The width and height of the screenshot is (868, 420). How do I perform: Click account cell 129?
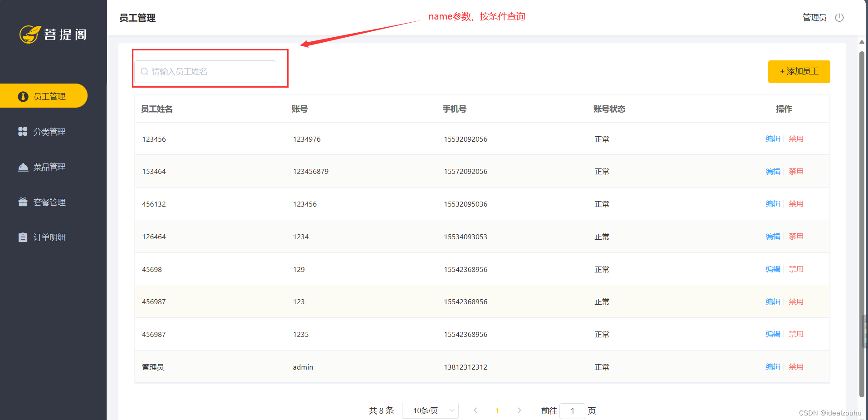point(299,270)
